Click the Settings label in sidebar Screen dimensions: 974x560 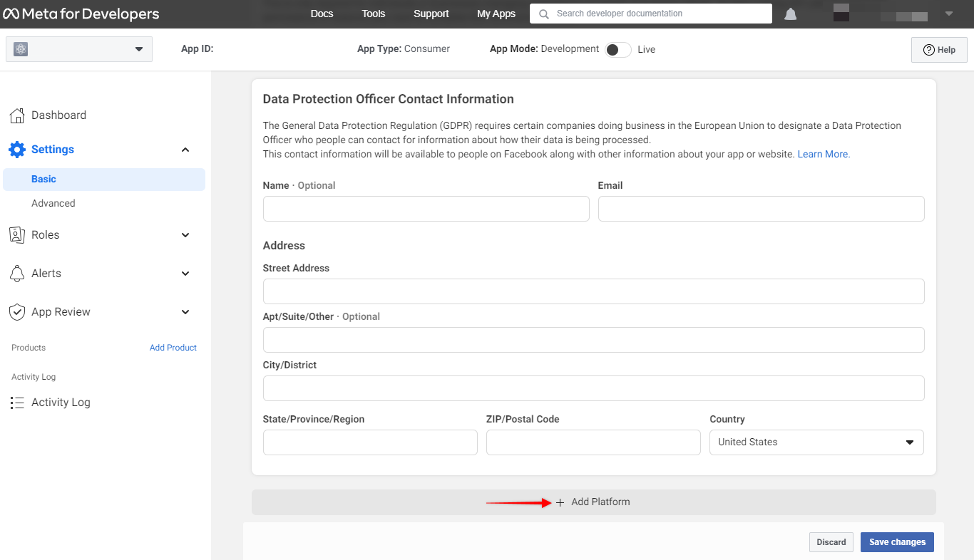pos(53,150)
